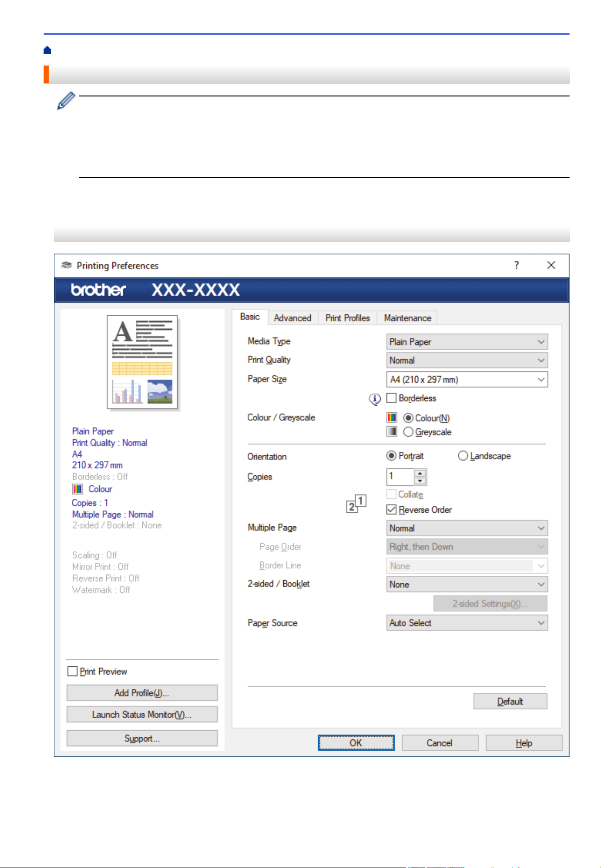Click the pencil note icon

click(66, 101)
